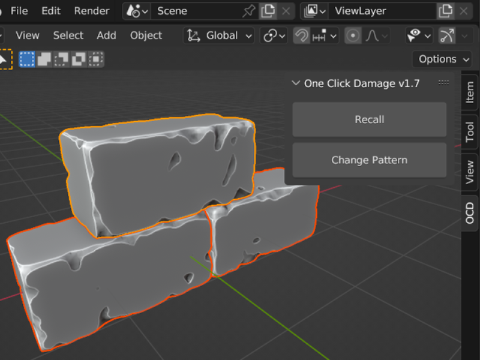Open the Options dropdown

tap(442, 59)
